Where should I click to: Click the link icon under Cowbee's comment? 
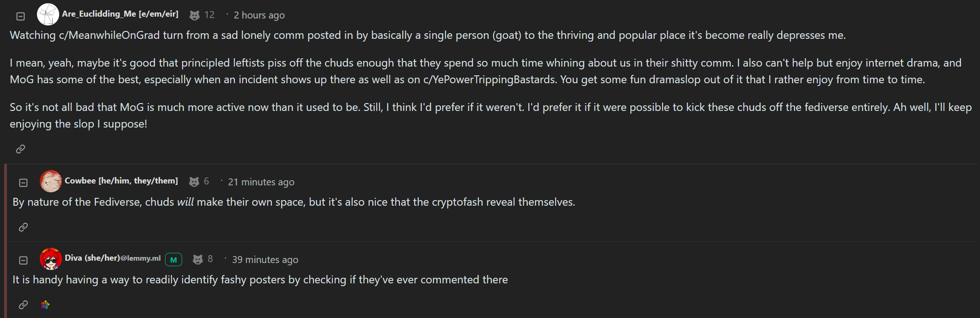(x=23, y=227)
